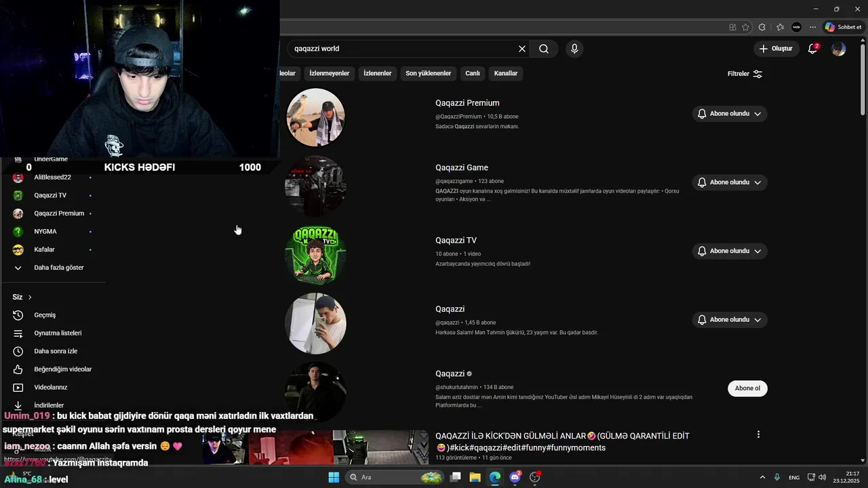The width and height of the screenshot is (868, 488).
Task: Open the Edge three-dot settings menu
Action: click(x=812, y=27)
